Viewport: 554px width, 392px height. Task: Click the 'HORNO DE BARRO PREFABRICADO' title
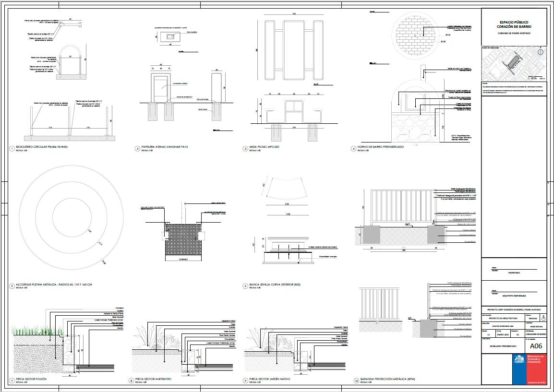tap(380, 147)
